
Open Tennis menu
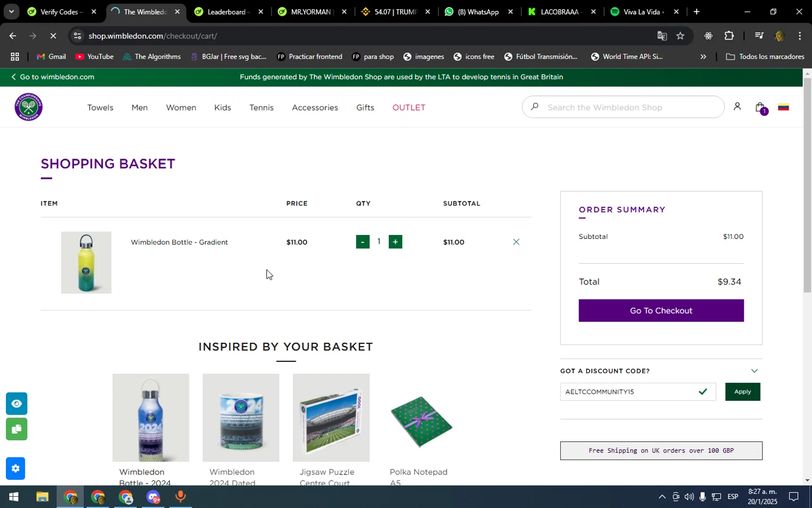coord(261,107)
